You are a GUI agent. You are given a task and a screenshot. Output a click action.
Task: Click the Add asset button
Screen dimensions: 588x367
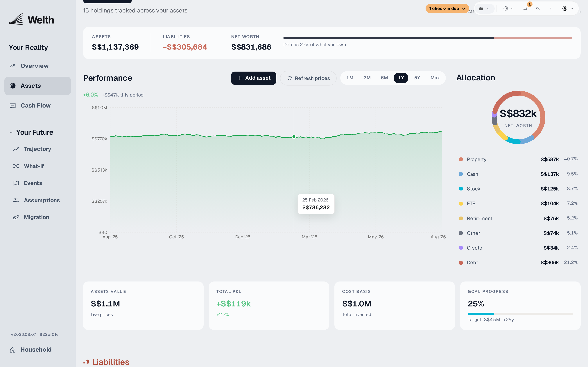(254, 78)
